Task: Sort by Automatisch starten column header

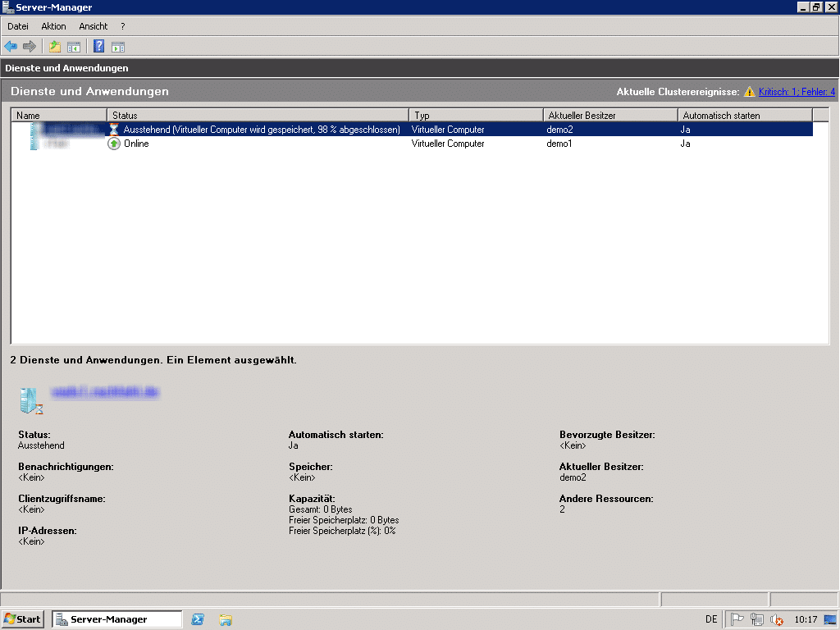Action: [x=745, y=116]
